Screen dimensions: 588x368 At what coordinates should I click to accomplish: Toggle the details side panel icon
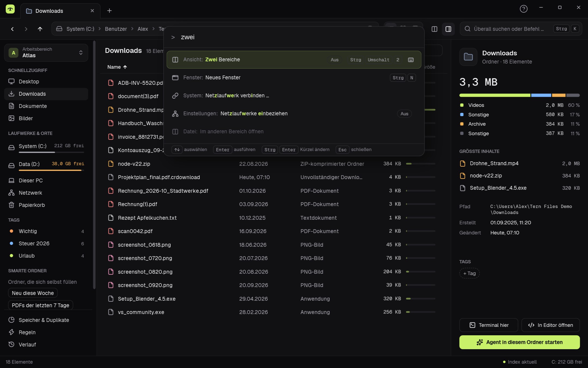coord(448,29)
